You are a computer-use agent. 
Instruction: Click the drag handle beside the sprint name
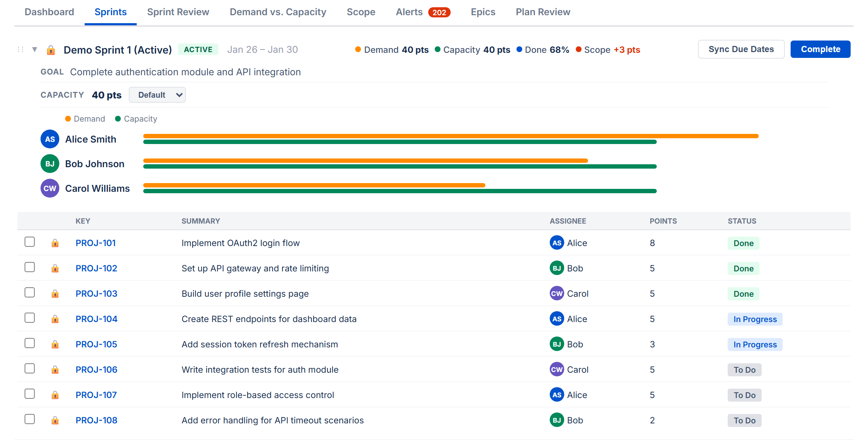(x=20, y=50)
